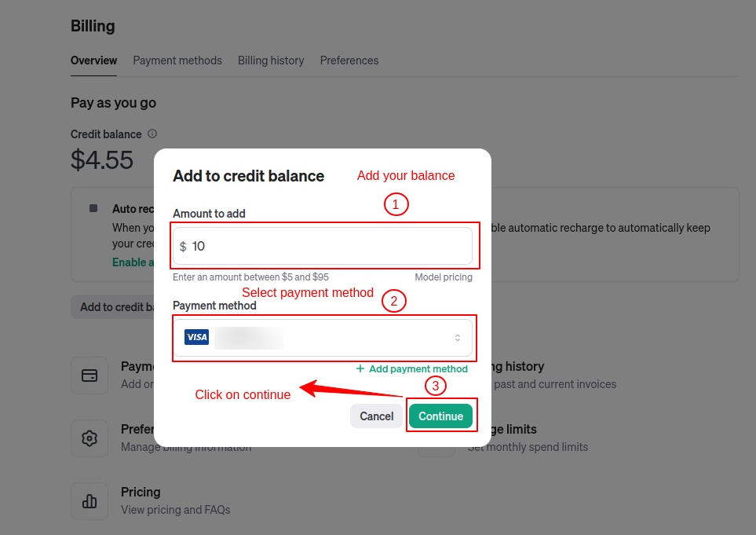Focus the Amount to add field
756x535 pixels.
point(330,246)
